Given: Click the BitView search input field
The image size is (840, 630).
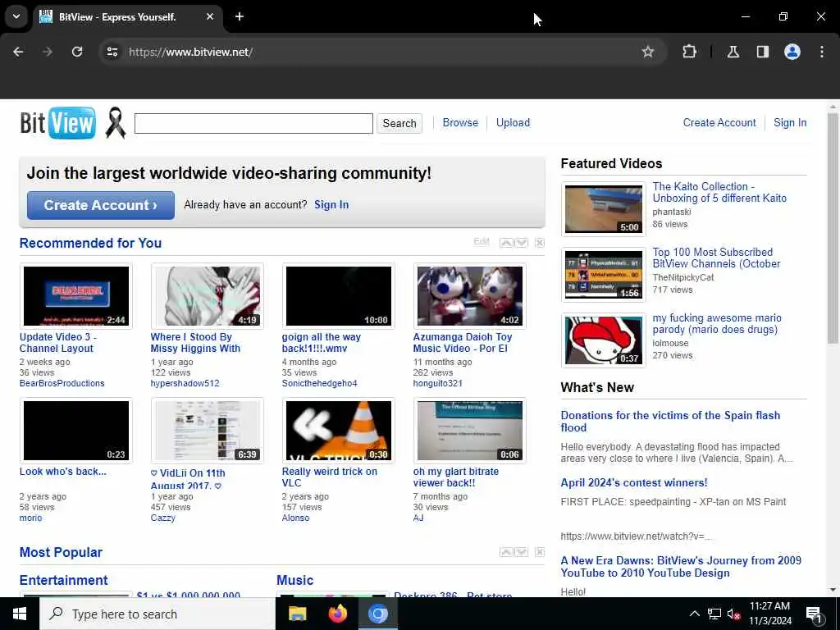Looking at the screenshot, I should click(x=253, y=123).
